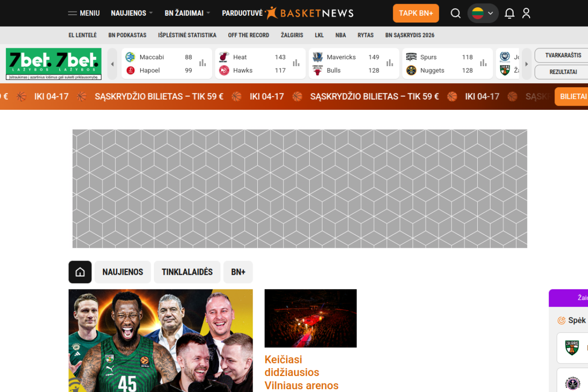Open the 7bet advertisement banner

click(54, 64)
